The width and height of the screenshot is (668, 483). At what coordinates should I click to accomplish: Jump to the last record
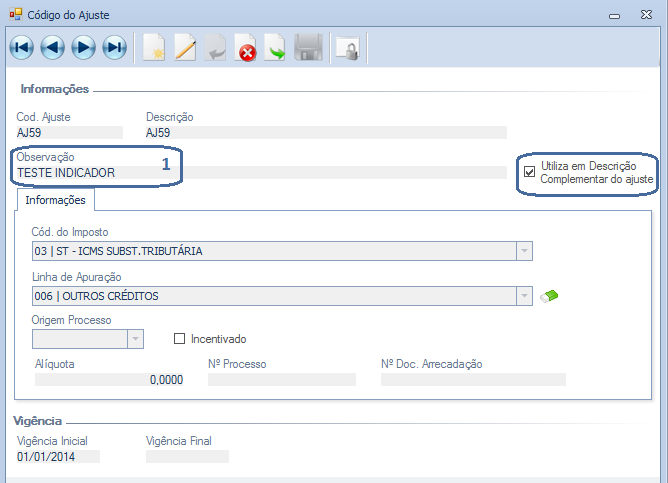pos(115,47)
